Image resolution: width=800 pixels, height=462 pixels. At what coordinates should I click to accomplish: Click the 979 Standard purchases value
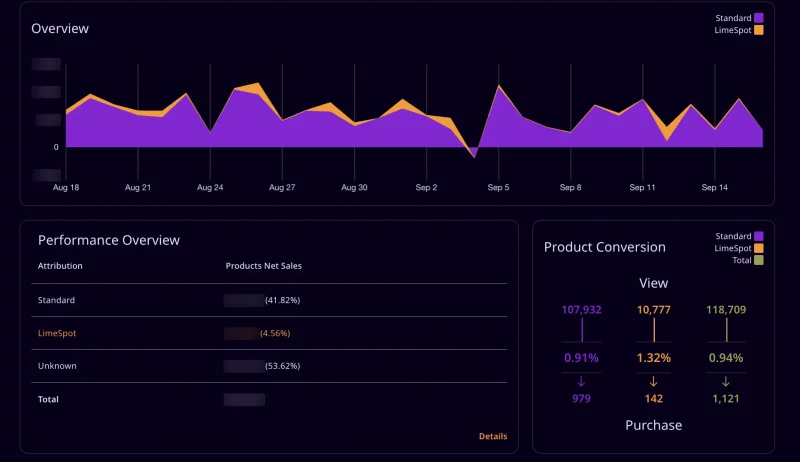point(581,398)
